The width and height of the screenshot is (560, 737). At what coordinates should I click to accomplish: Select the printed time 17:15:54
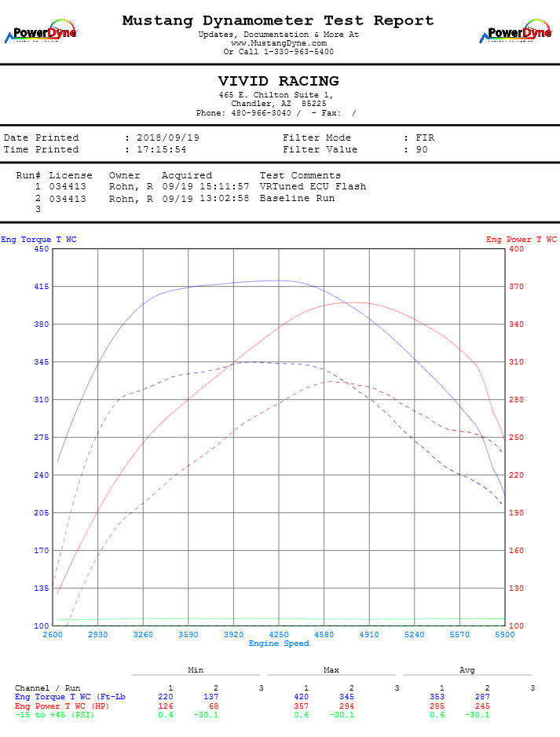[162, 149]
